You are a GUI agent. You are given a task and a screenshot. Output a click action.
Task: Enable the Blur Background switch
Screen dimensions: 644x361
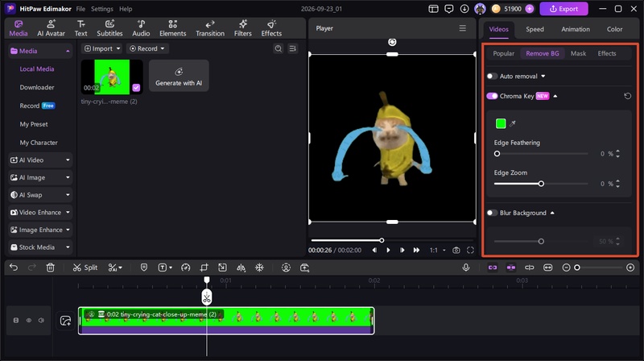click(492, 213)
